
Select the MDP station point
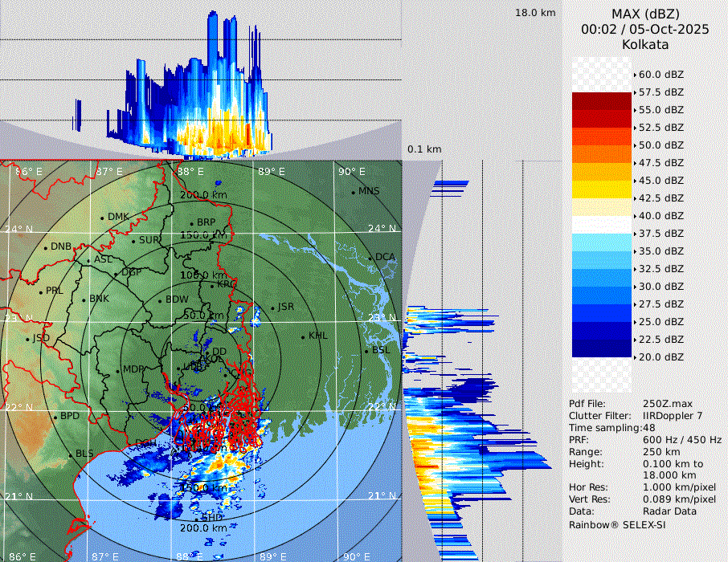[x=118, y=370]
